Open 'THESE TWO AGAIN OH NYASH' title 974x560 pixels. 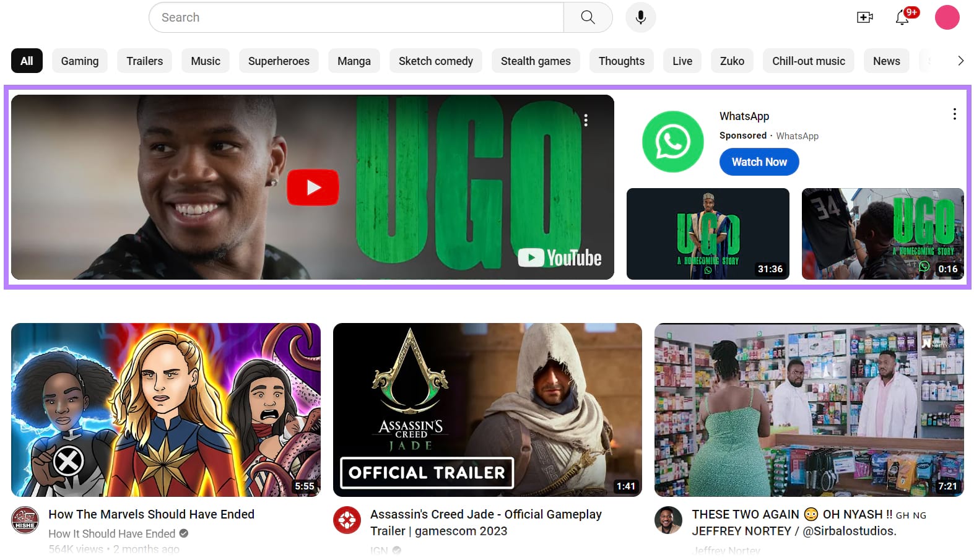pyautogui.click(x=809, y=522)
